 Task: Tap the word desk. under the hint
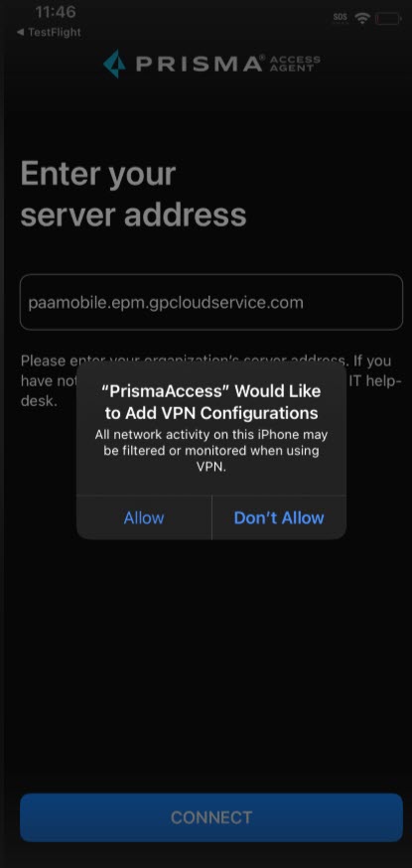click(x=39, y=401)
